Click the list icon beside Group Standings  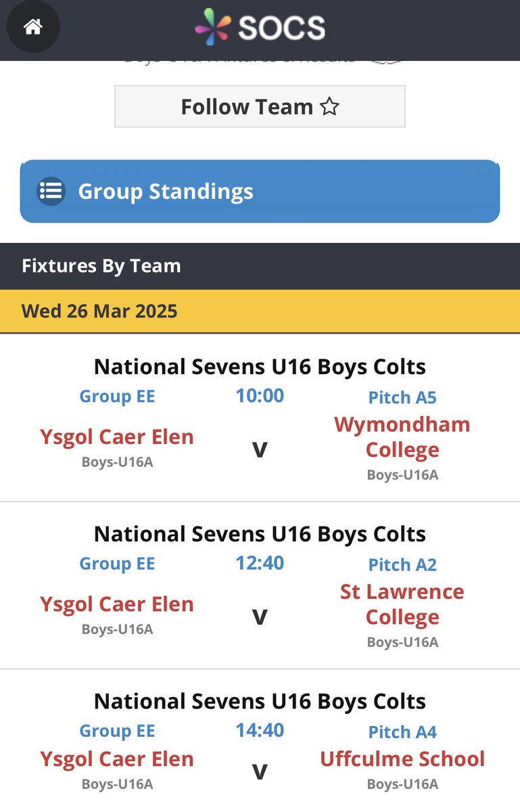coord(51,191)
